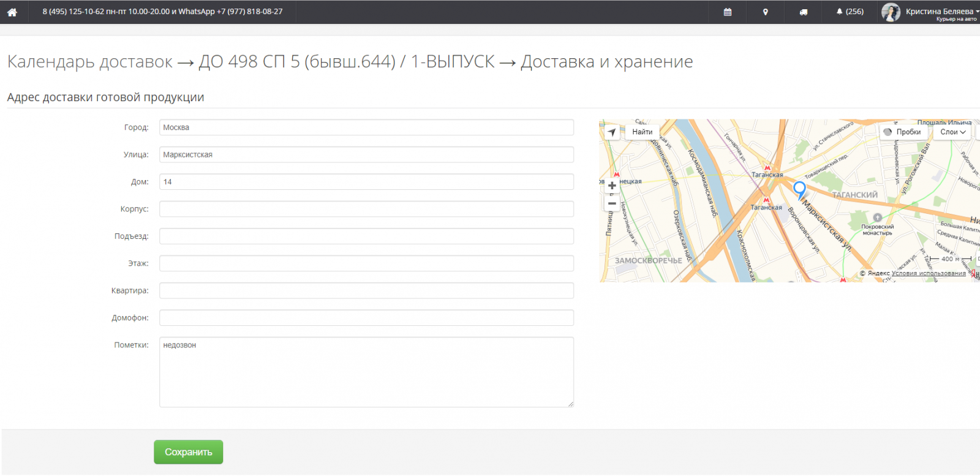Focus the Квартира input field

point(366,290)
